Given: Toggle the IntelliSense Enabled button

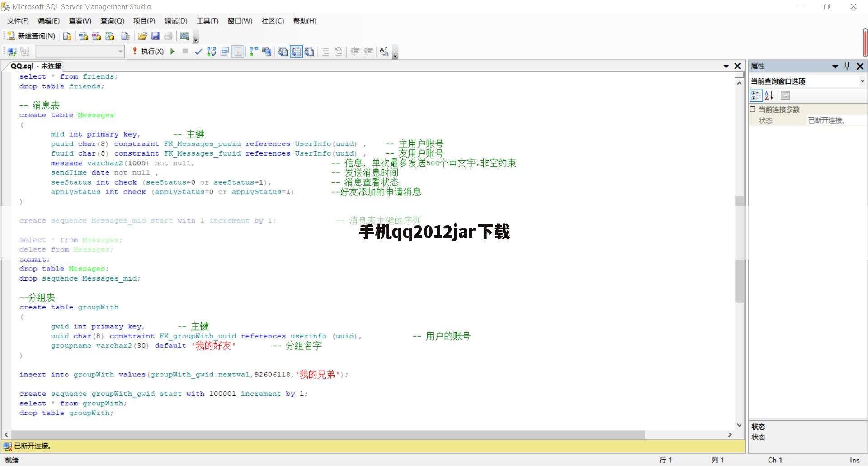Looking at the screenshot, I should point(238,52).
